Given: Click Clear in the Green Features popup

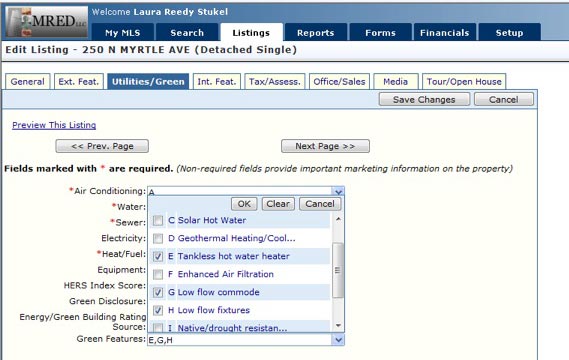Looking at the screenshot, I should (278, 204).
